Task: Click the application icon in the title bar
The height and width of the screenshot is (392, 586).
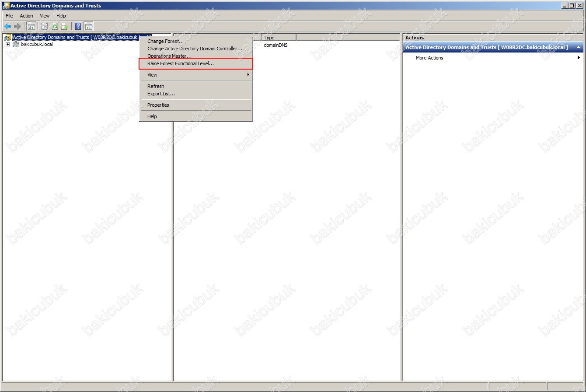Action: tap(6, 6)
